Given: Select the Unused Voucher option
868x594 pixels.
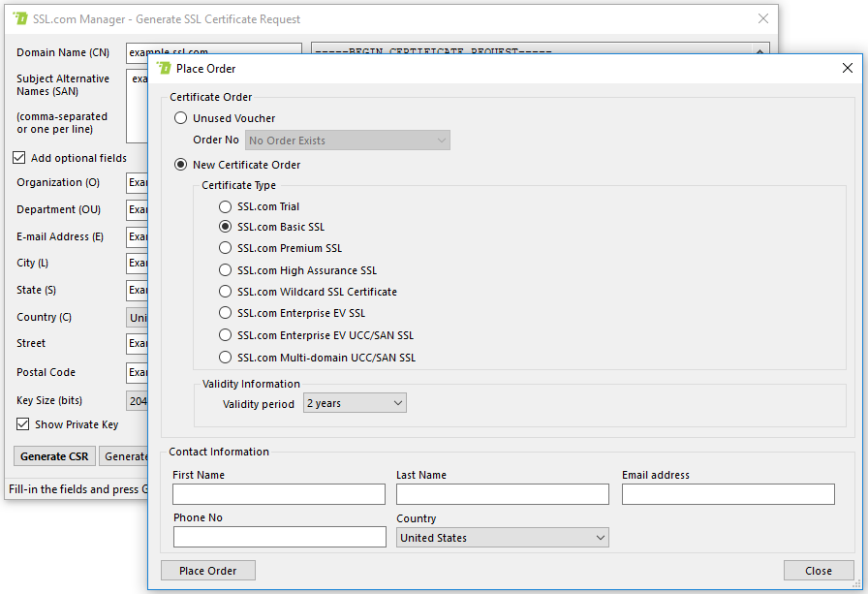Looking at the screenshot, I should (x=181, y=118).
